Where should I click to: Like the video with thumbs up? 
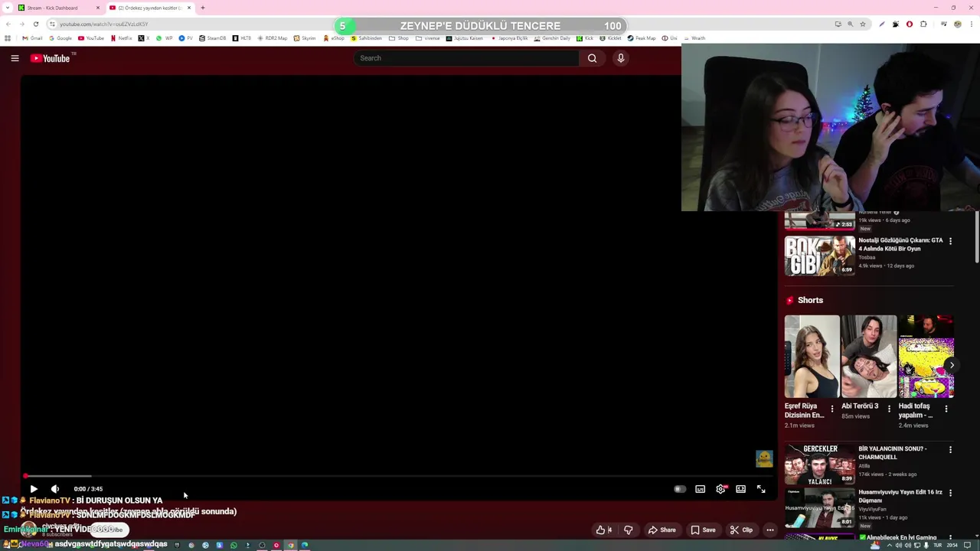603,530
